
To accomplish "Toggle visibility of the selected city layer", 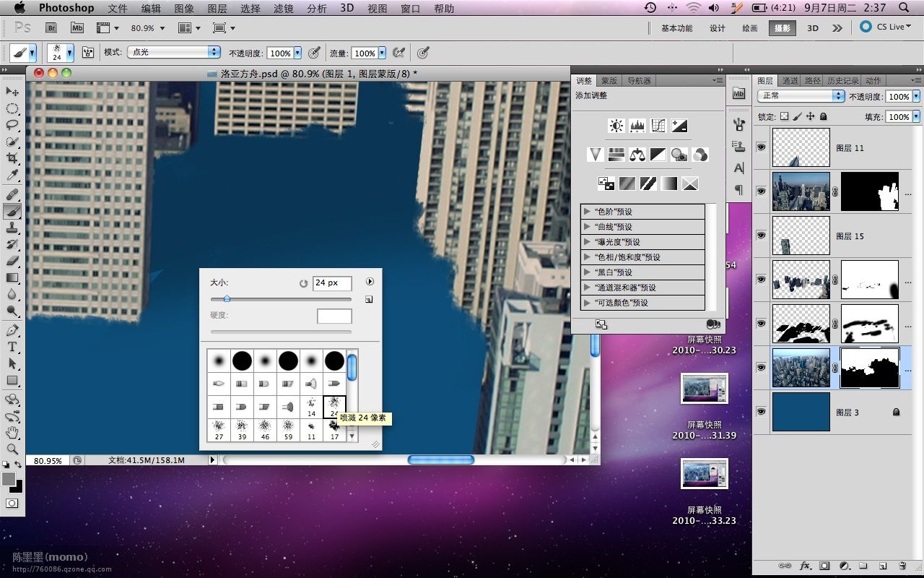I will click(761, 367).
